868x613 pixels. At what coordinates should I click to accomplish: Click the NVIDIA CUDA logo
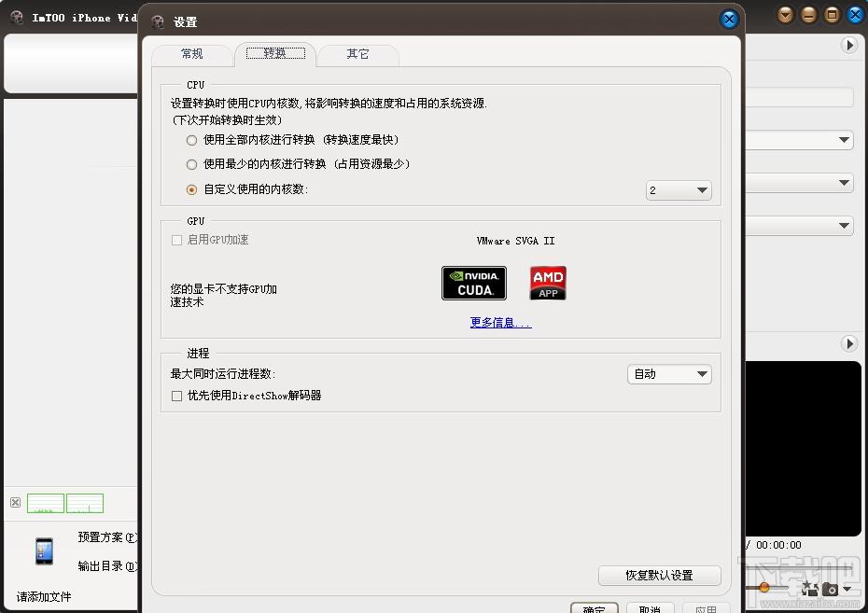(474, 283)
